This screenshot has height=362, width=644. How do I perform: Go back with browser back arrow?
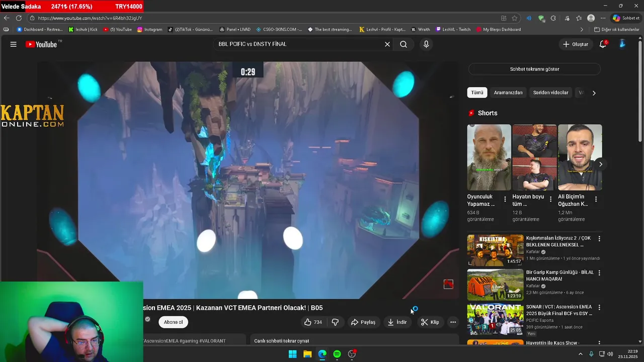[7, 18]
